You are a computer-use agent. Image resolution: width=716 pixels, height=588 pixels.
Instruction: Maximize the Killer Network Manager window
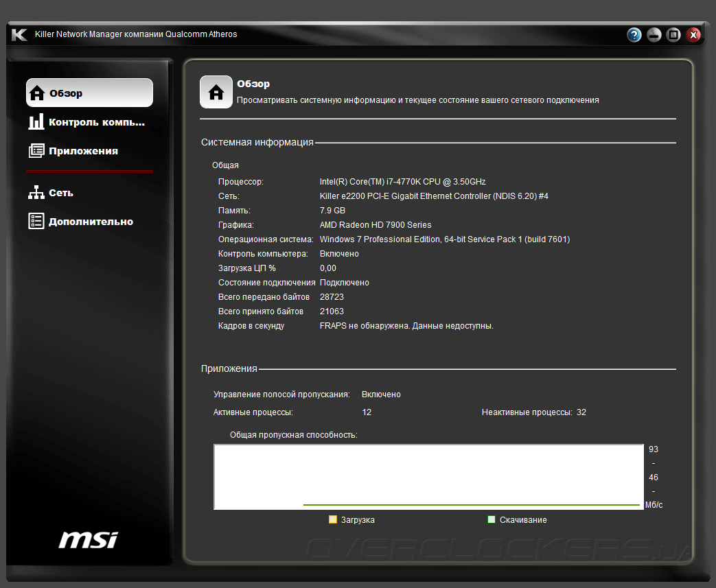pyautogui.click(x=673, y=35)
